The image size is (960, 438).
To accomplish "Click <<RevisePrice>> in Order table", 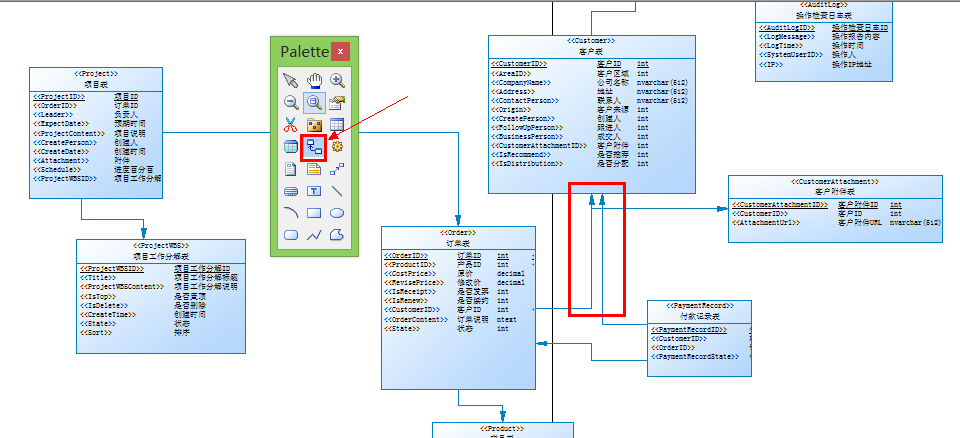I will pos(414,283).
